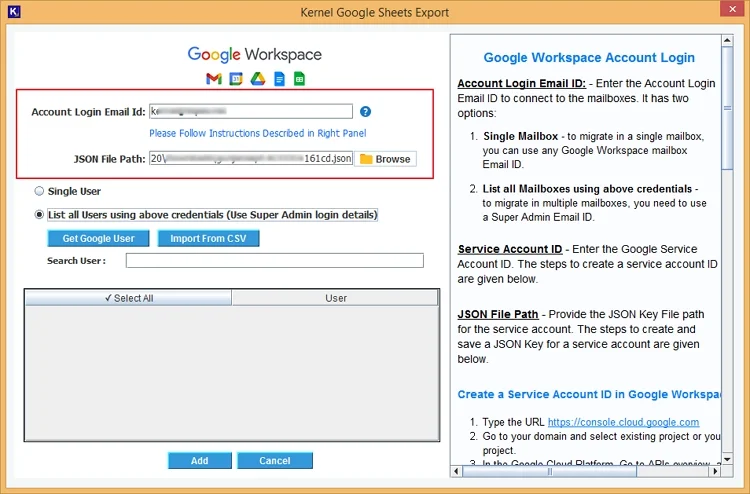
Task: Click the Google Calendar icon
Action: 236,78
